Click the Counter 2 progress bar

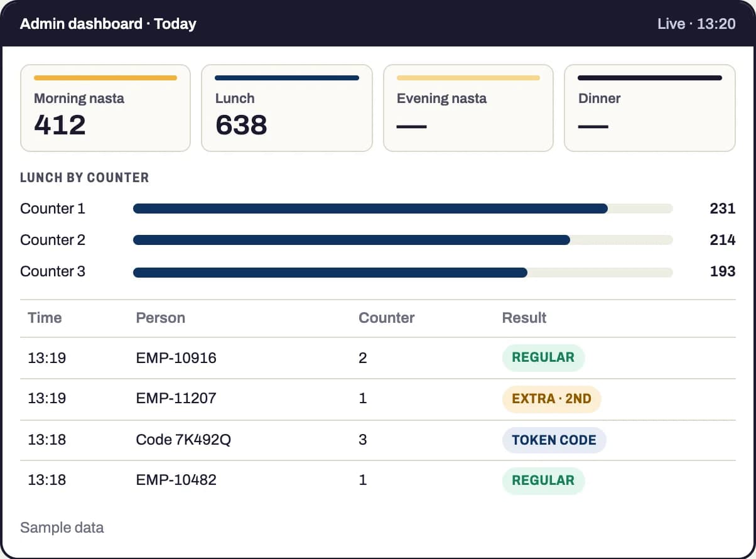(403, 240)
